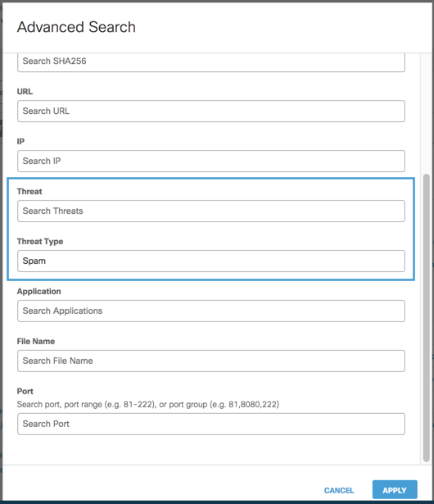Select the Threat label text
Viewport: 434px width, 504px height.
pyautogui.click(x=29, y=192)
